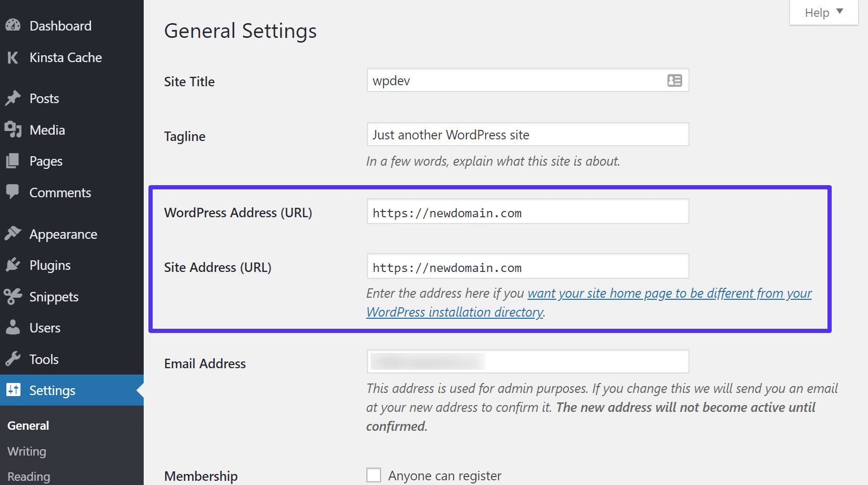
Task: Select the Snippets scissors icon
Action: pyautogui.click(x=13, y=297)
